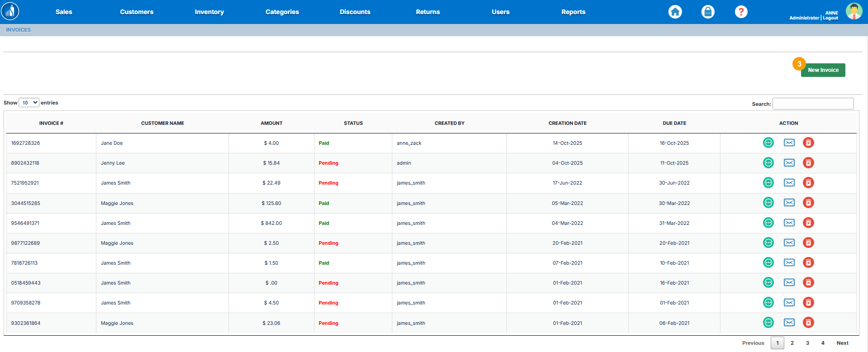The height and width of the screenshot is (352, 868).
Task: Delete invoice 1692728326 using red trash icon
Action: pyautogui.click(x=808, y=143)
